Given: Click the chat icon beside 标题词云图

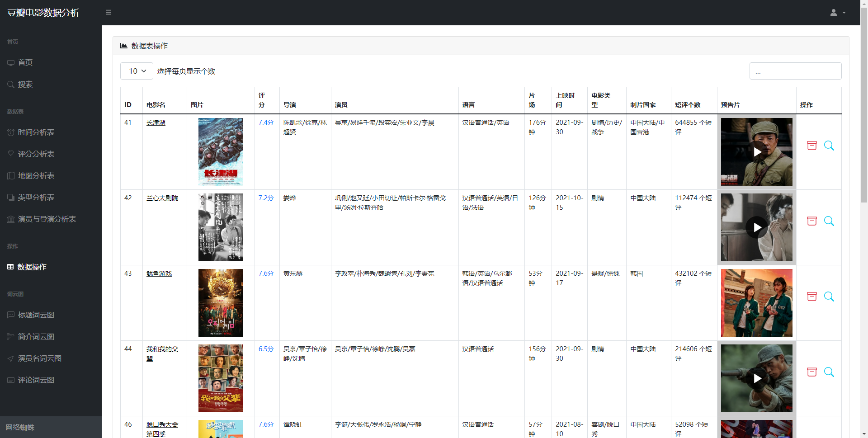Looking at the screenshot, I should pyautogui.click(x=11, y=315).
